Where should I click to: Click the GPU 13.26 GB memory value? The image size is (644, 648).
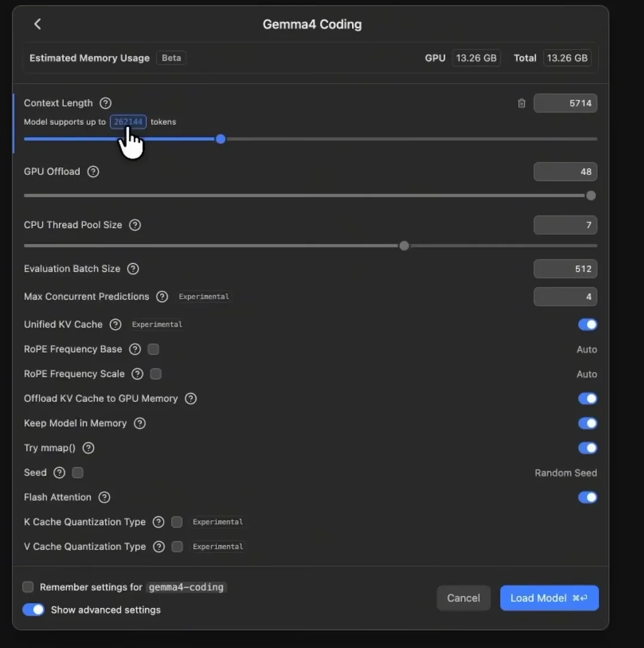[476, 58]
